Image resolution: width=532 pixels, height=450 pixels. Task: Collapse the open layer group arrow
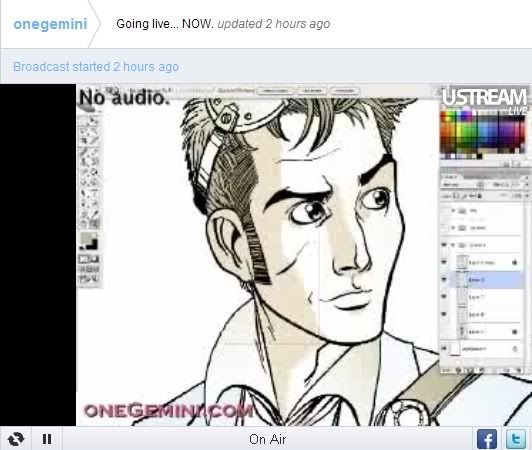[453, 245]
